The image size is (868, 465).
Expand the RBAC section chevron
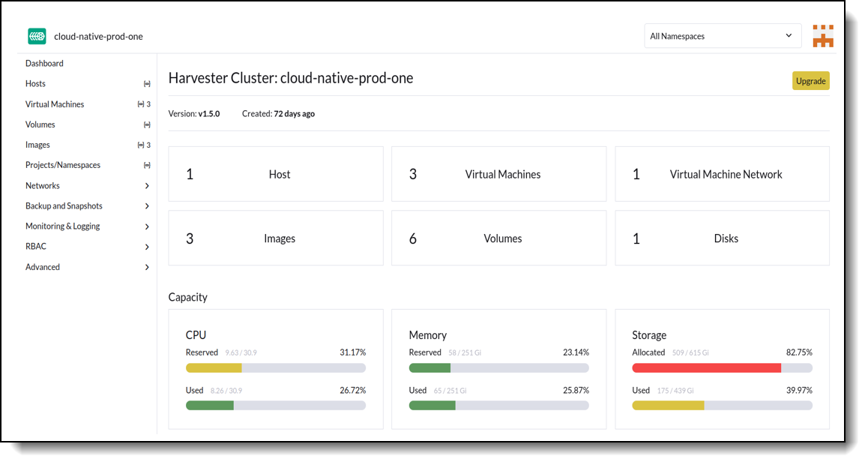coord(147,247)
